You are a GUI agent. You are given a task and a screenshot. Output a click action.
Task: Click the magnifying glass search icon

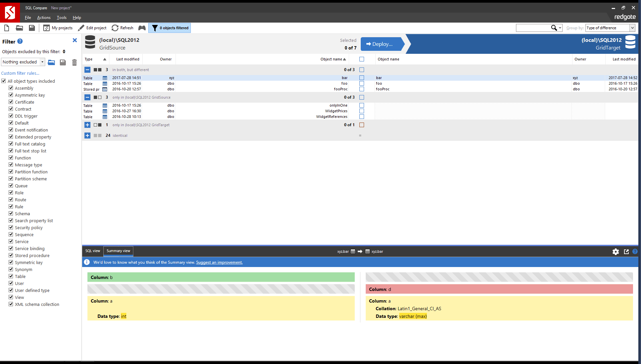click(554, 28)
